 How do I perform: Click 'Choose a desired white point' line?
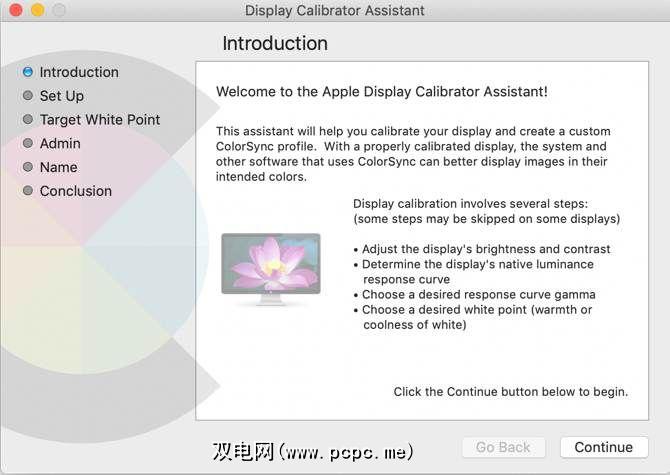point(473,310)
